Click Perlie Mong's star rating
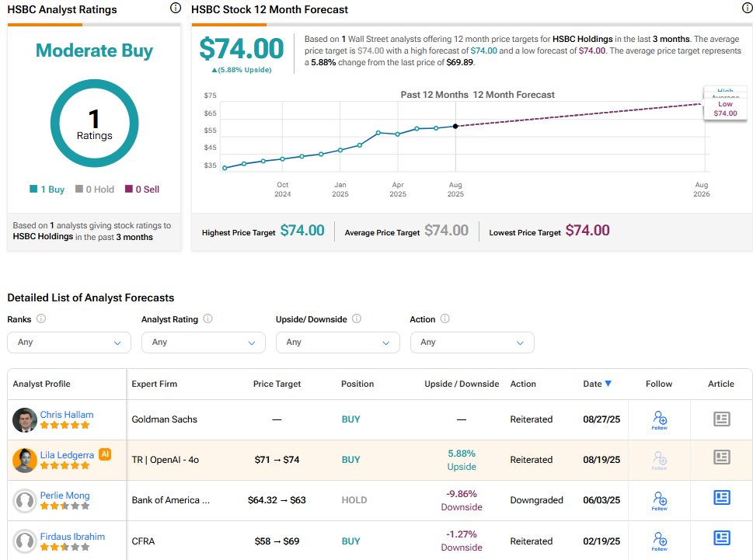 pyautogui.click(x=64, y=506)
